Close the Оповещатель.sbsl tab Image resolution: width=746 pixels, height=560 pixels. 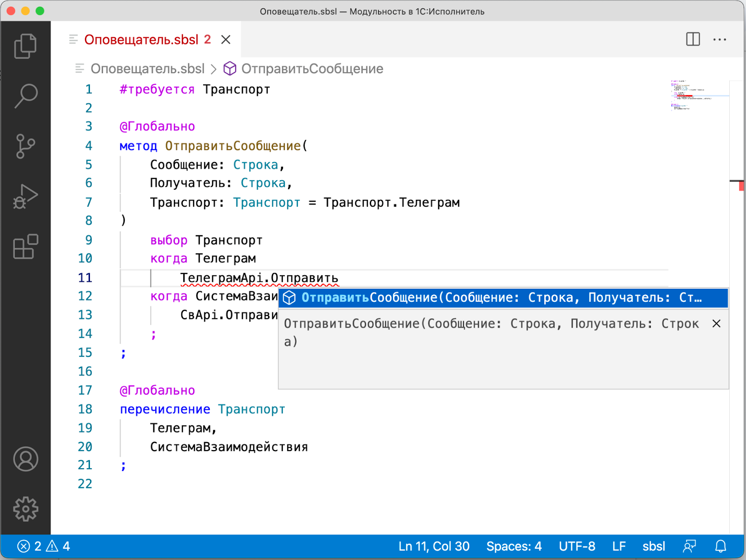(226, 40)
